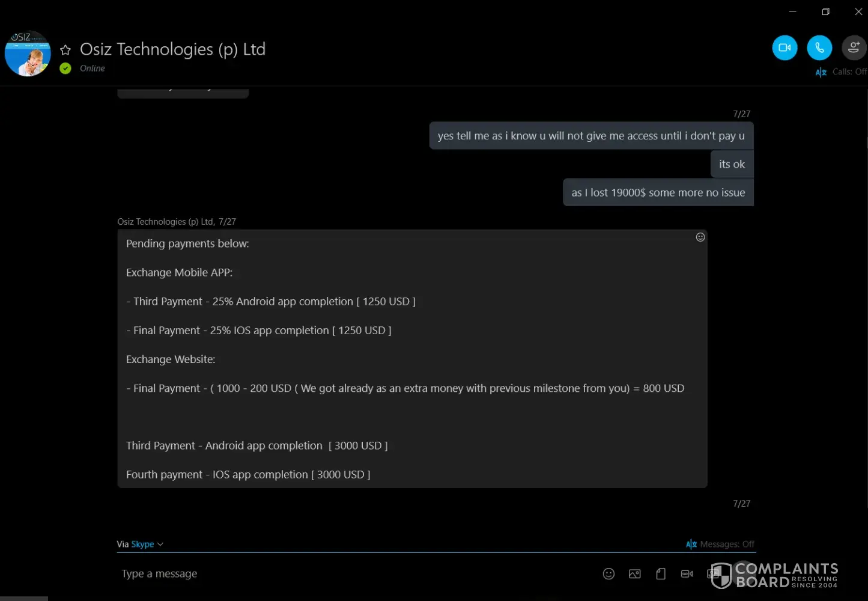Select the "its ok" message bubble
Viewport: 868px width, 601px height.
pyautogui.click(x=732, y=164)
